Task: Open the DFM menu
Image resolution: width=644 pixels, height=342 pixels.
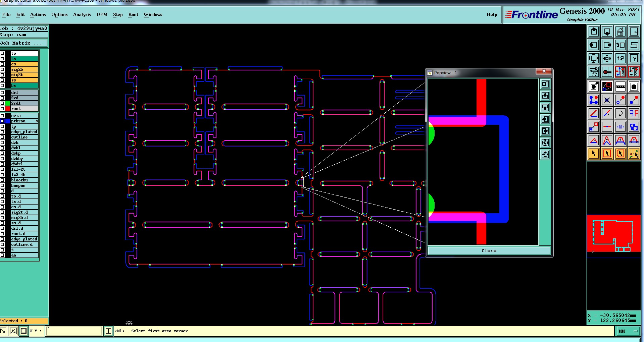Action: [102, 14]
